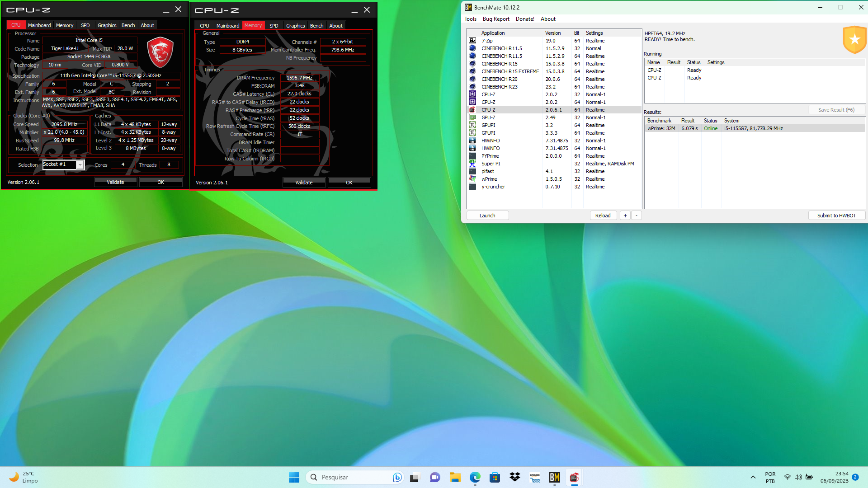Click the GPU-Z 2.49 row icon
868x488 pixels.
(x=472, y=117)
